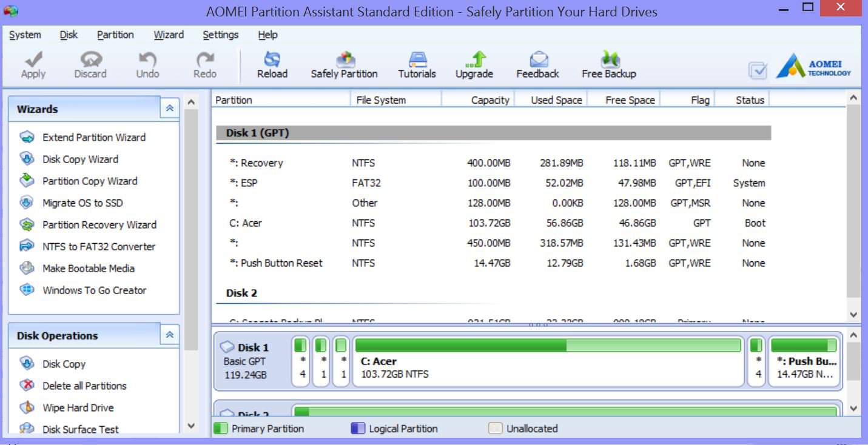The image size is (868, 445).
Task: Select the 128.00MB Other MSR partition row
Action: click(494, 203)
